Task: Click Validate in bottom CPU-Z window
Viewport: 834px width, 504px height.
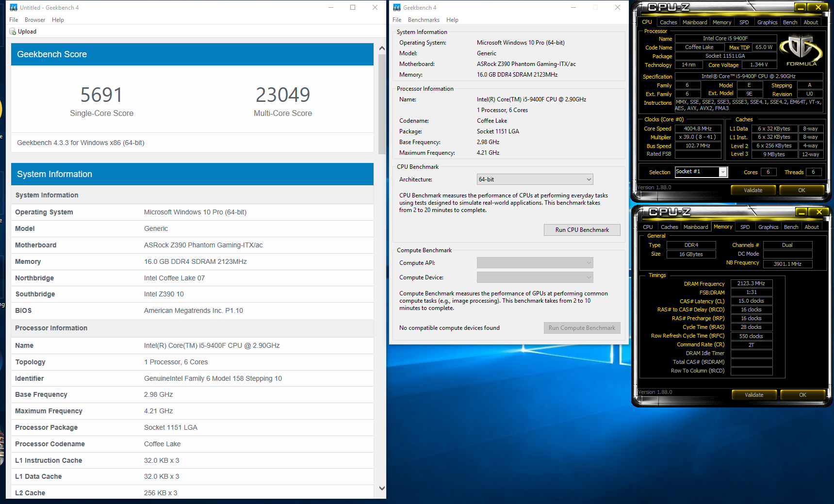Action: (x=754, y=395)
